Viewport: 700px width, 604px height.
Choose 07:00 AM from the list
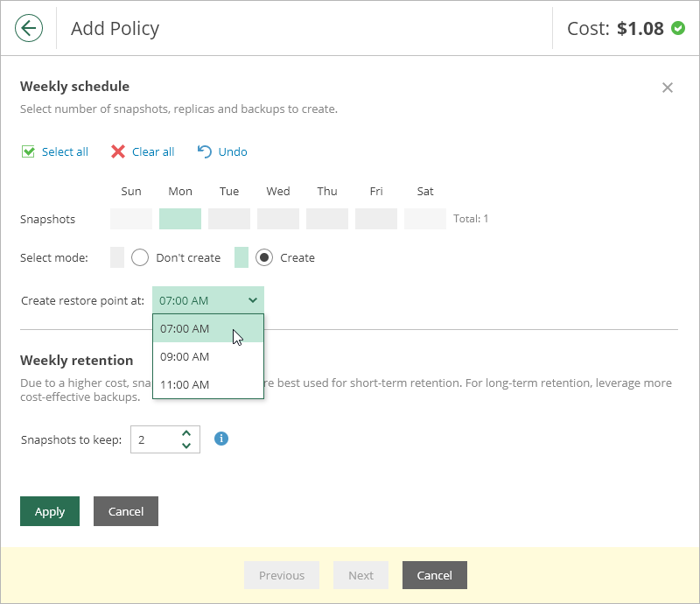pos(208,328)
